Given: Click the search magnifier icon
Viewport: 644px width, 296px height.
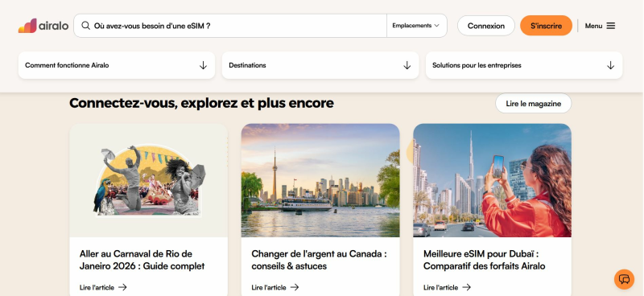Looking at the screenshot, I should 85,26.
